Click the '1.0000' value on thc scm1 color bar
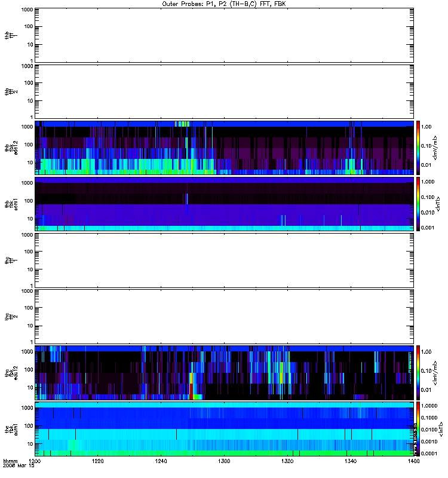This screenshot has width=448, height=478. tap(429, 406)
